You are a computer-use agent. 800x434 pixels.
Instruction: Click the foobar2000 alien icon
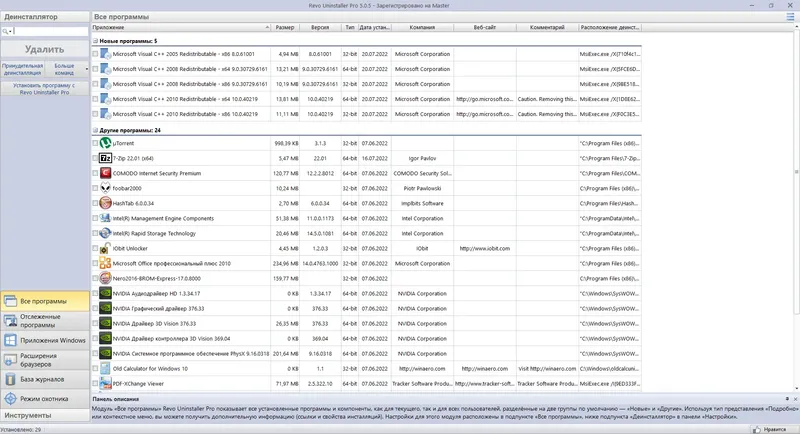[x=105, y=188]
